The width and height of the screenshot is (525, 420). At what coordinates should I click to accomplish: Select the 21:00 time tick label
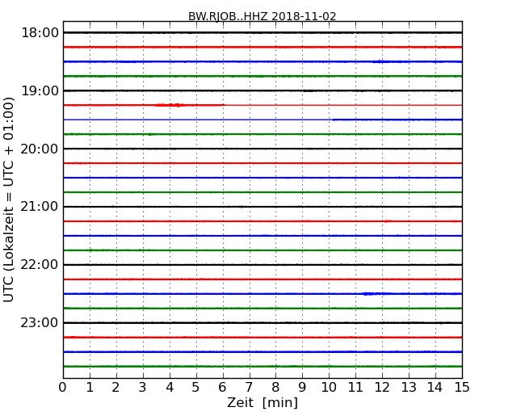click(40, 207)
